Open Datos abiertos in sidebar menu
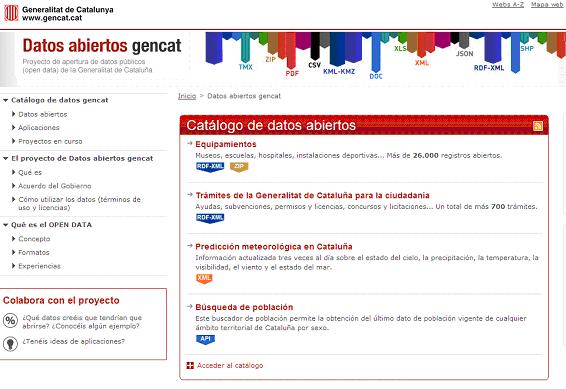This screenshot has height=389, width=566. (x=43, y=114)
